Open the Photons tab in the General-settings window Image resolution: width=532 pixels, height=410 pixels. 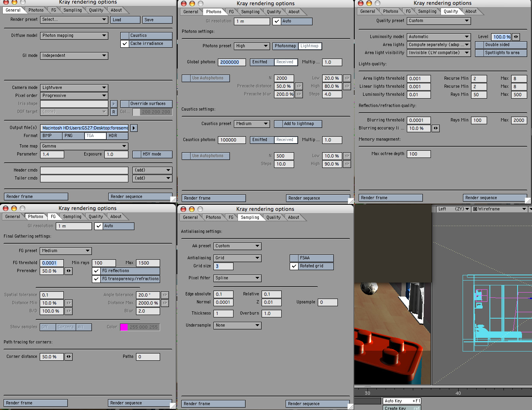[x=36, y=10]
